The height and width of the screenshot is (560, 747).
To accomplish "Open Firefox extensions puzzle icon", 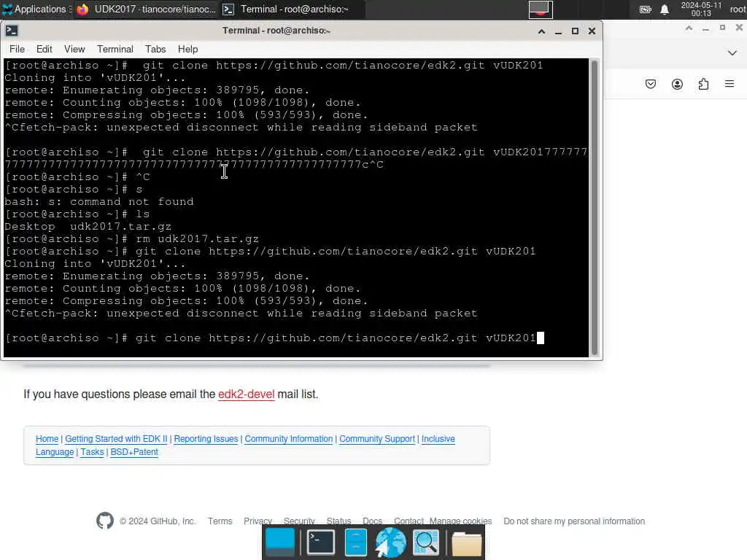I will pyautogui.click(x=703, y=85).
